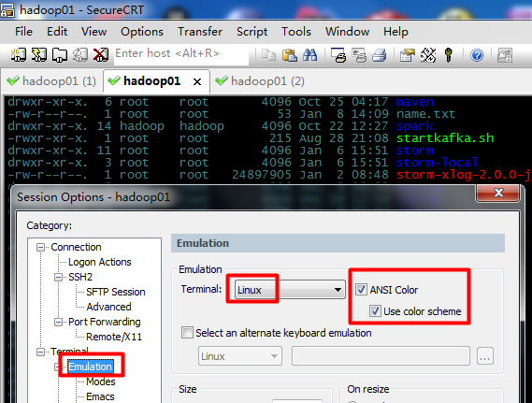This screenshot has height=403, width=532.
Task: Switch to the hadoop01 (1) tab
Action: pos(51,81)
